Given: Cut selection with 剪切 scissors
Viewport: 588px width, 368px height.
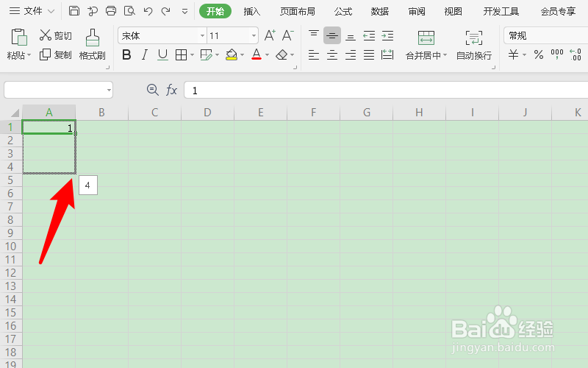Looking at the screenshot, I should [x=56, y=35].
